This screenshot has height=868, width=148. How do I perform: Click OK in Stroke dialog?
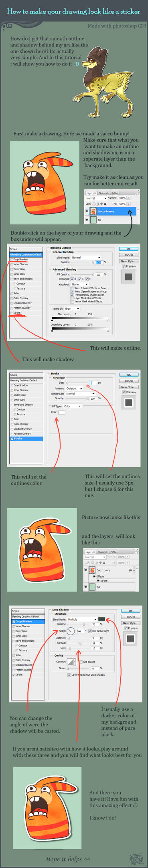click(x=128, y=375)
